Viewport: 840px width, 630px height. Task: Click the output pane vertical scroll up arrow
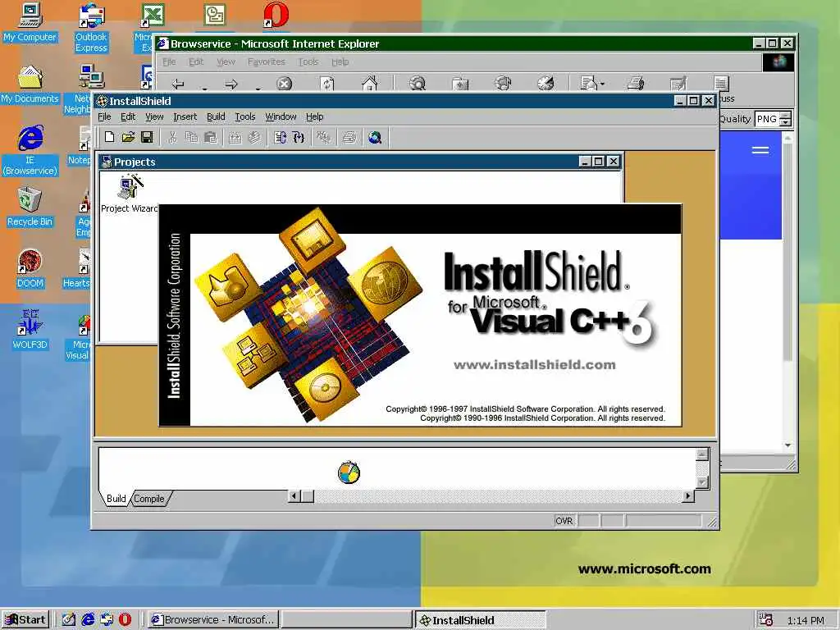click(x=702, y=454)
